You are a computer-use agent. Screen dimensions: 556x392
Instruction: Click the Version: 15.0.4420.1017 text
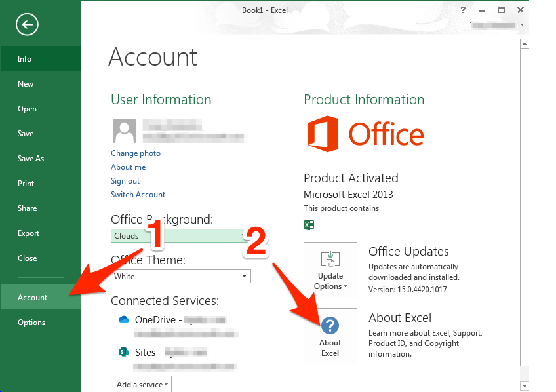[x=407, y=290]
